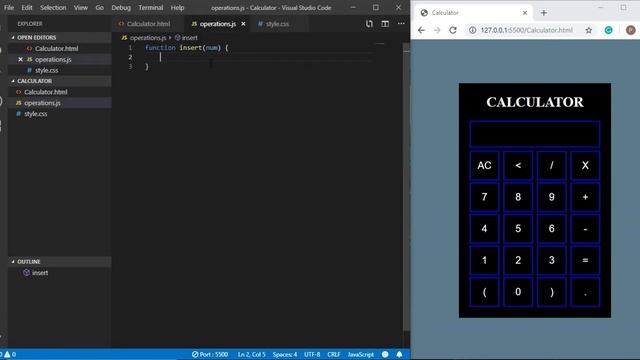Click the backspace < calculator button
The width and height of the screenshot is (640, 360).
pos(518,165)
